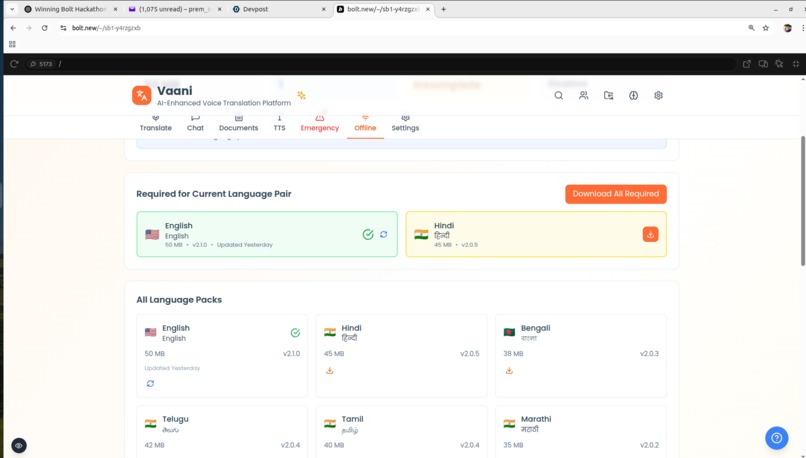The image size is (806, 458).
Task: Download the Hindi pack in All Language Packs
Action: [329, 371]
